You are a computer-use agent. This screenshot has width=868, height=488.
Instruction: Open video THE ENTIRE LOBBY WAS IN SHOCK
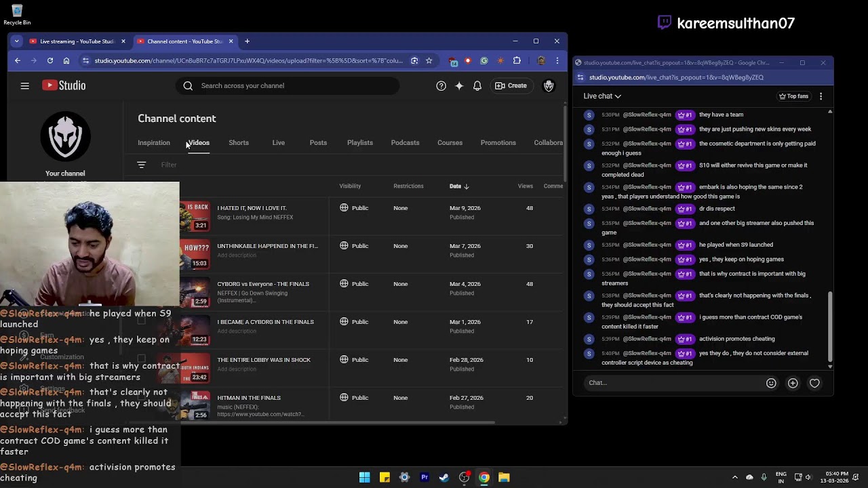264,360
